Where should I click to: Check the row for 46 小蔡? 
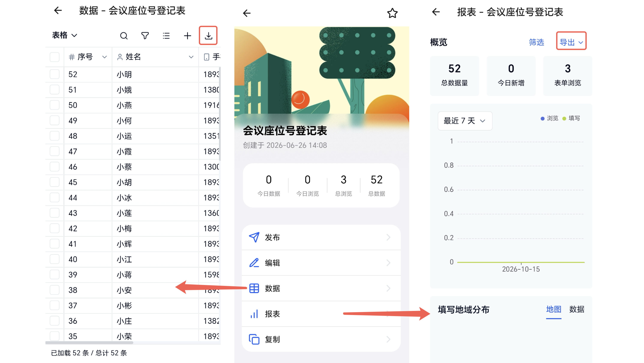pyautogui.click(x=54, y=167)
